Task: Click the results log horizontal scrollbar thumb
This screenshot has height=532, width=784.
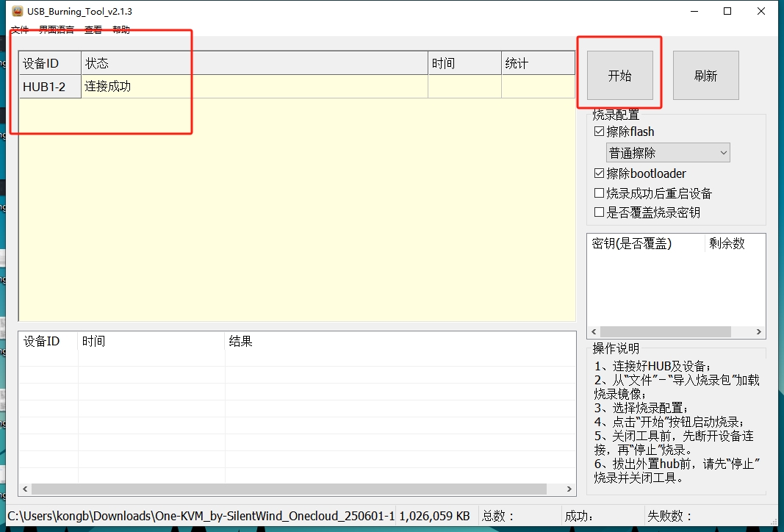Action: [289, 489]
